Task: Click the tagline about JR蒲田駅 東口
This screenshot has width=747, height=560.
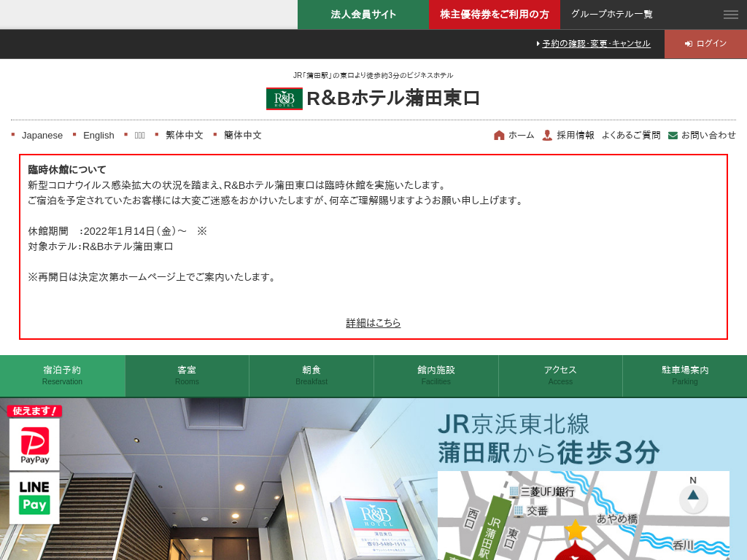Action: coord(373,75)
